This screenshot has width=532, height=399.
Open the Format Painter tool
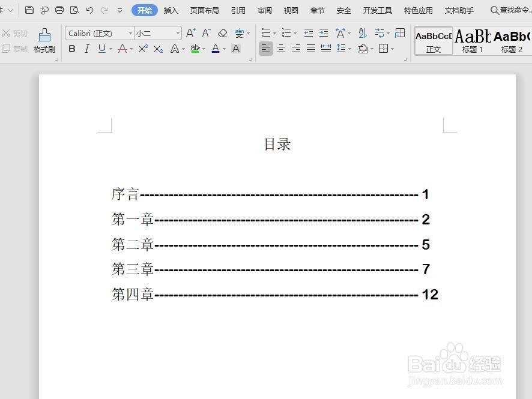click(x=44, y=41)
